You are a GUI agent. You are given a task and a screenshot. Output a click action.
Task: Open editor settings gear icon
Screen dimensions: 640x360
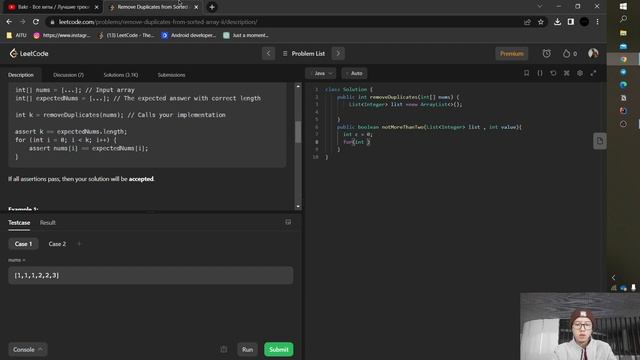[580, 73]
